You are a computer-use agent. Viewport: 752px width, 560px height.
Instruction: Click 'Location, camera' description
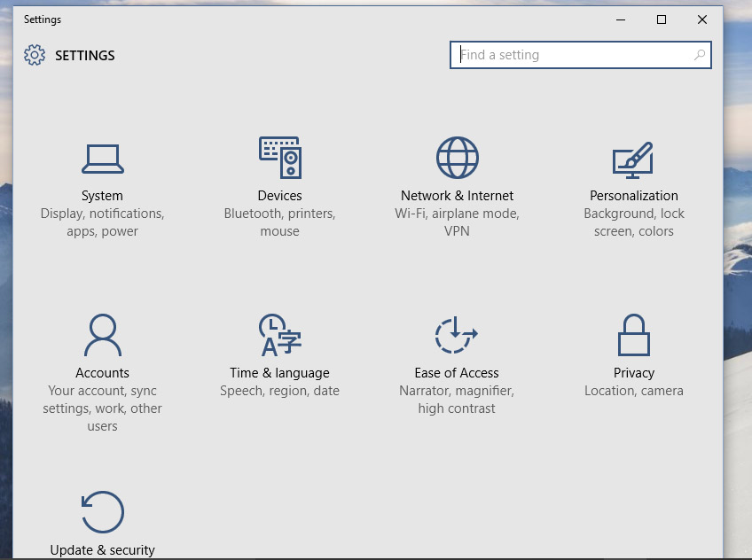(x=633, y=391)
